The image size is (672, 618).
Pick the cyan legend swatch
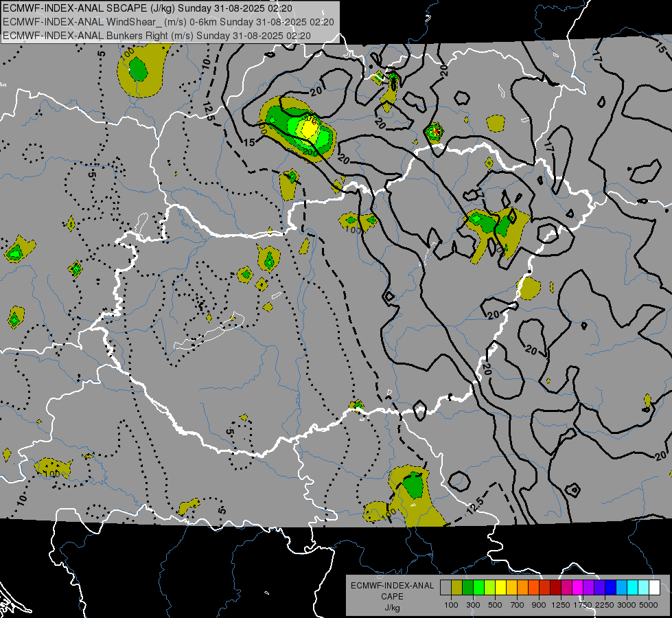tap(633, 587)
